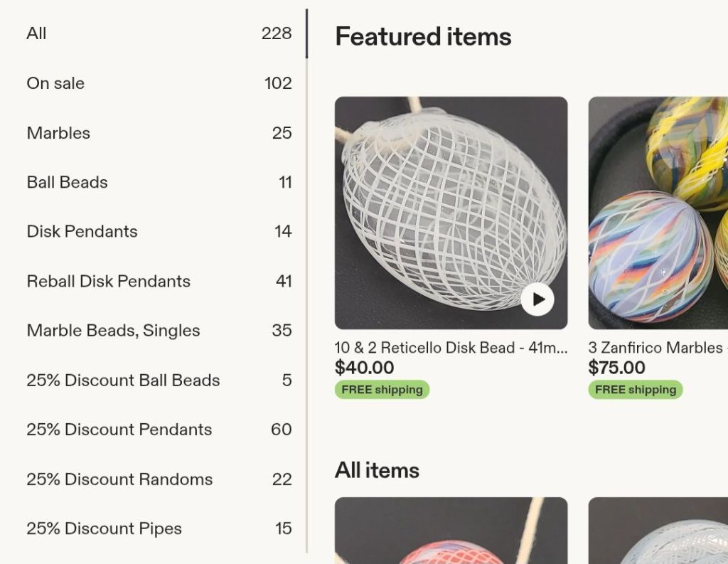
Task: Click the $40.00 price of the disk bead
Action: tap(365, 368)
